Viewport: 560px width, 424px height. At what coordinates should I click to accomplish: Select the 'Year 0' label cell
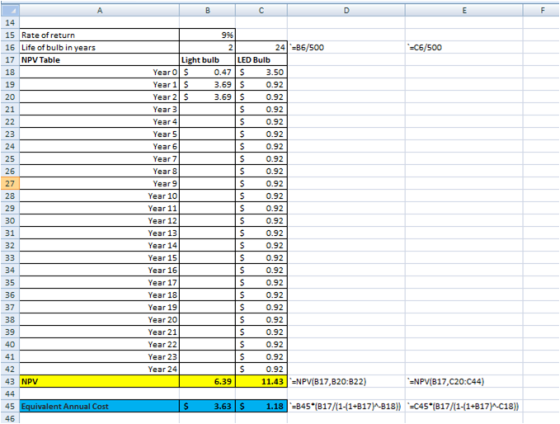tap(100, 72)
